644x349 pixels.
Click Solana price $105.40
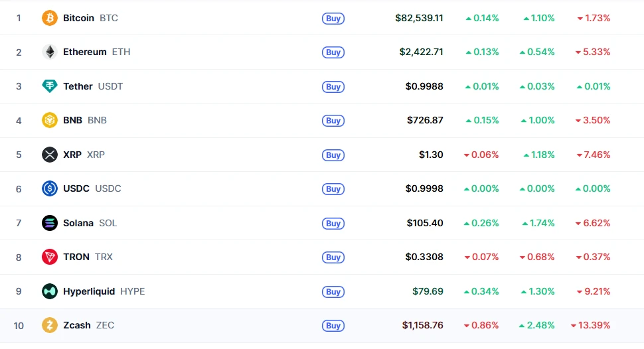(425, 223)
